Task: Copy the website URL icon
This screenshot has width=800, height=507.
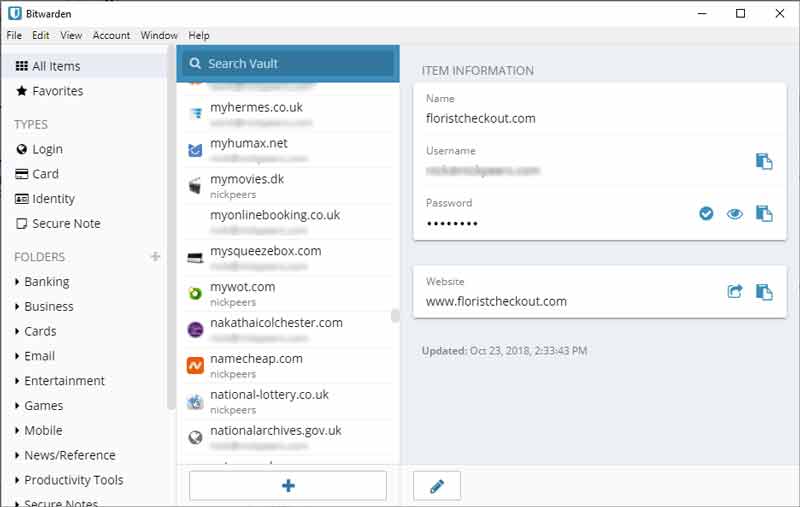Action: pos(764,291)
